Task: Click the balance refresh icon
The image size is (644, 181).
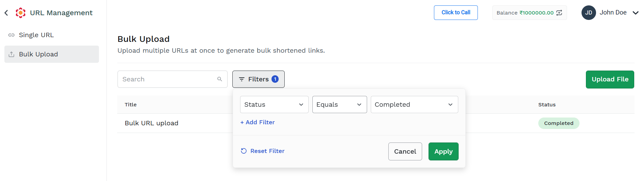Action: pos(559,13)
